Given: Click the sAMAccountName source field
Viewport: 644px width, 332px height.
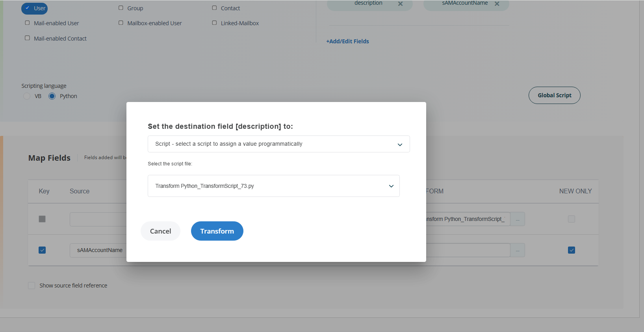Looking at the screenshot, I should [98, 250].
